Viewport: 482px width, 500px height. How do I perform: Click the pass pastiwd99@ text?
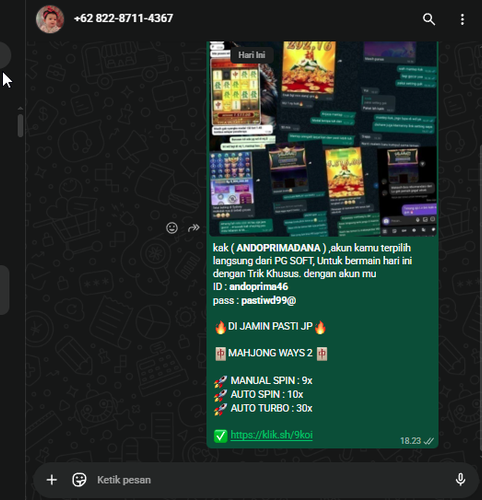tap(254, 301)
